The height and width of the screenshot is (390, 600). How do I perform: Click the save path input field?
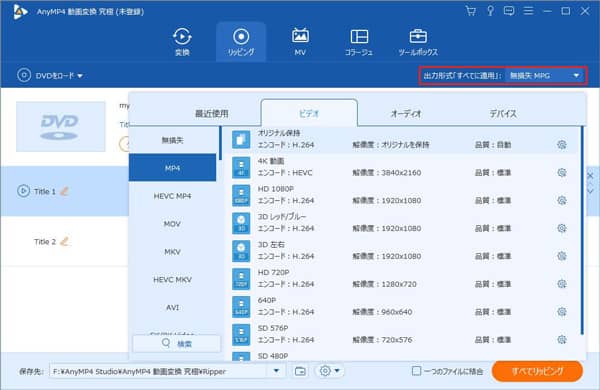159,371
